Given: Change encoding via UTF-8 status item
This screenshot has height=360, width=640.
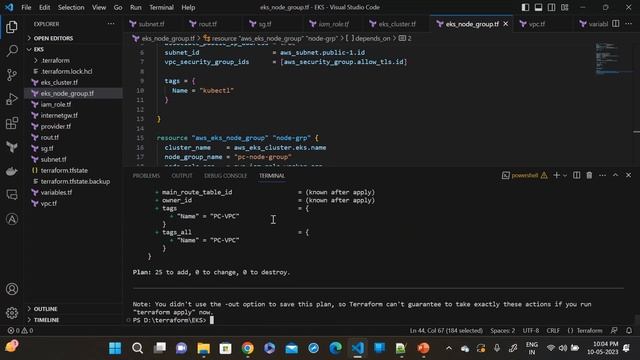Looking at the screenshot, I should click(x=531, y=331).
